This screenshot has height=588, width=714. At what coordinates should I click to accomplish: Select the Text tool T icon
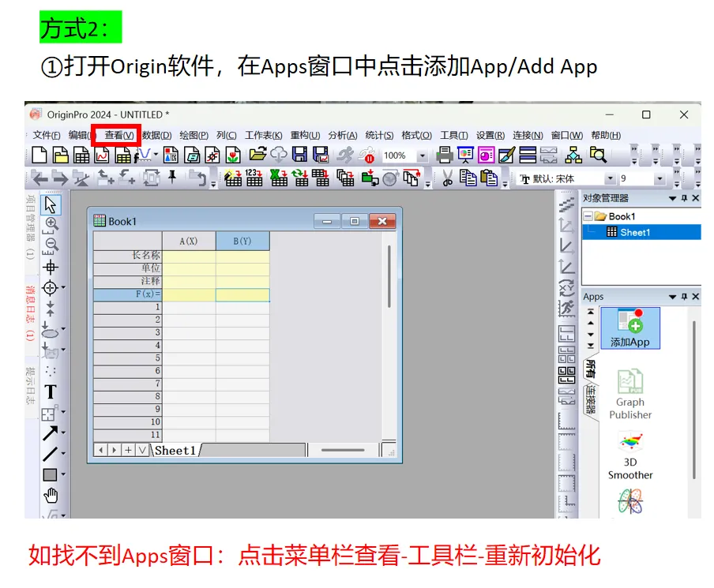point(50,391)
